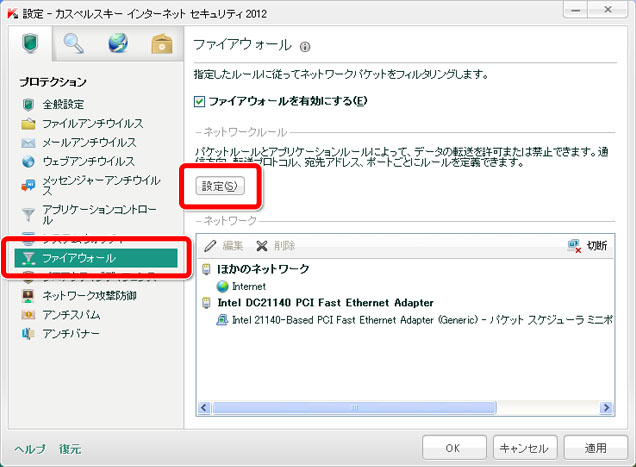Click the left arrow of horizontal scrollbar
The height and width of the screenshot is (467, 636).
point(204,407)
